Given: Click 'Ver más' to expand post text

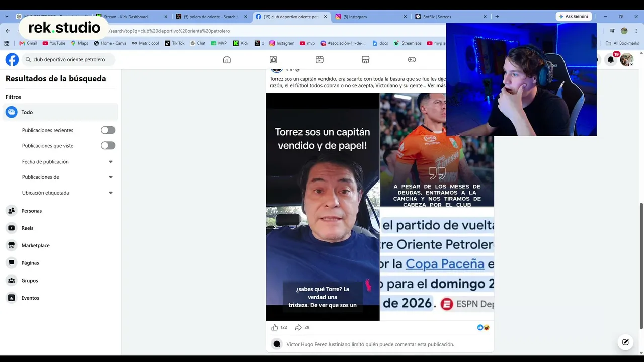Looking at the screenshot, I should pos(436,86).
